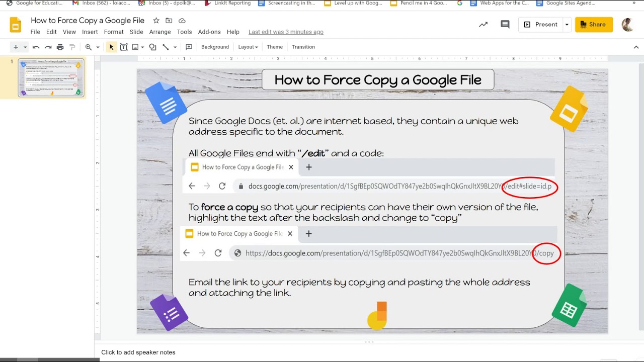Open the Google account avatar
Image resolution: width=644 pixels, height=362 pixels.
(627, 25)
